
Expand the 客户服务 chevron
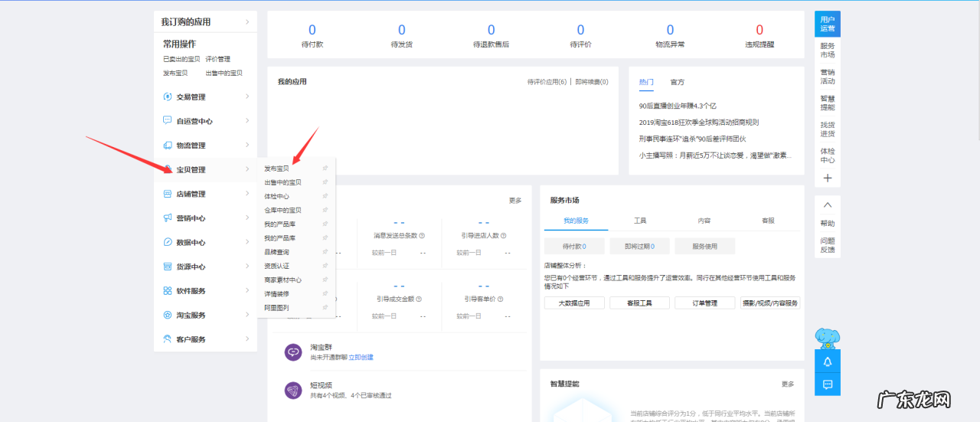pos(247,339)
